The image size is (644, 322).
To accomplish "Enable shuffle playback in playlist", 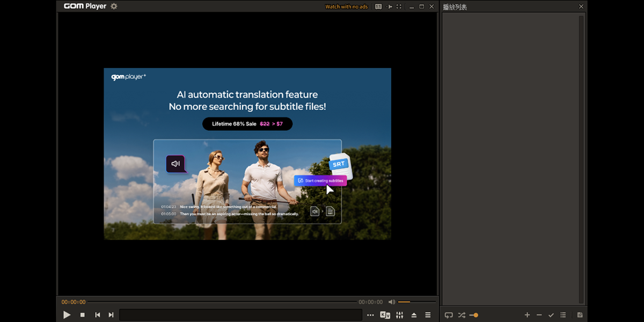I will tap(462, 315).
